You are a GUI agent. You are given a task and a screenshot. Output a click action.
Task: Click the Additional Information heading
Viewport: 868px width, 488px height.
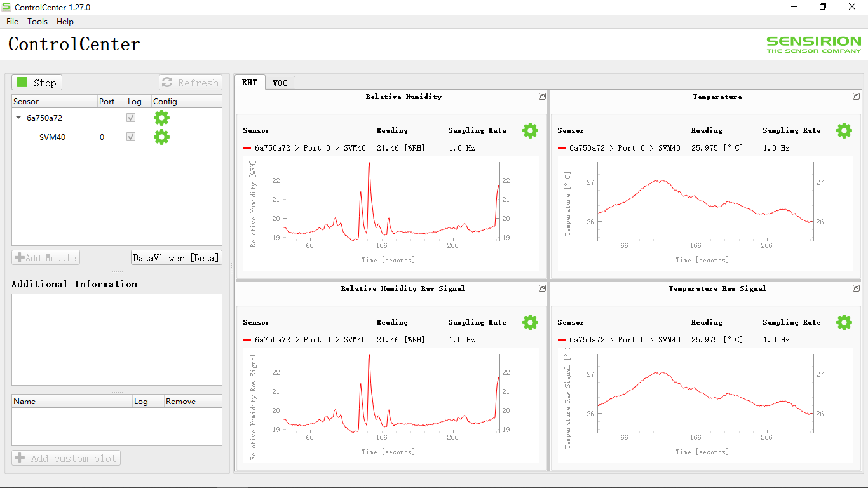pos(74,284)
